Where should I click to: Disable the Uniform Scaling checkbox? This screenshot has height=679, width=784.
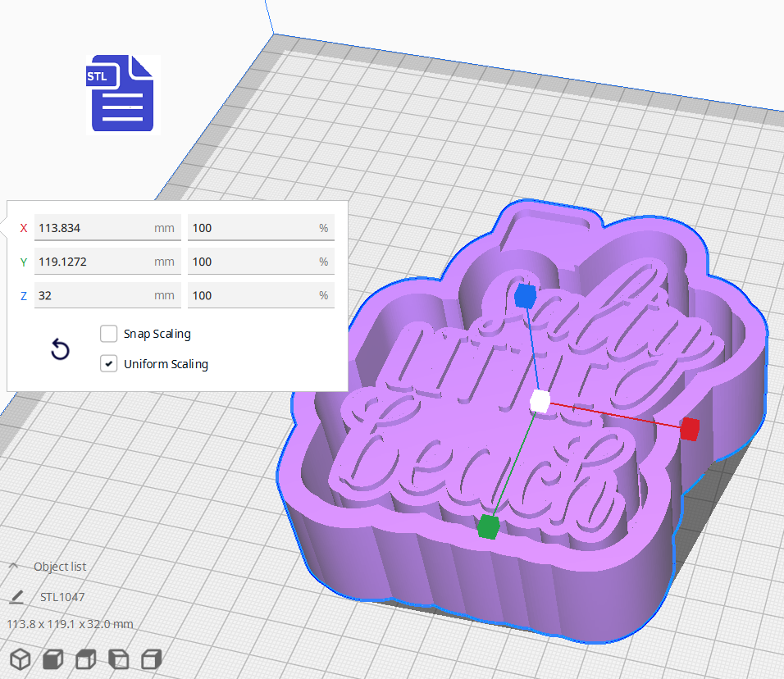[108, 363]
